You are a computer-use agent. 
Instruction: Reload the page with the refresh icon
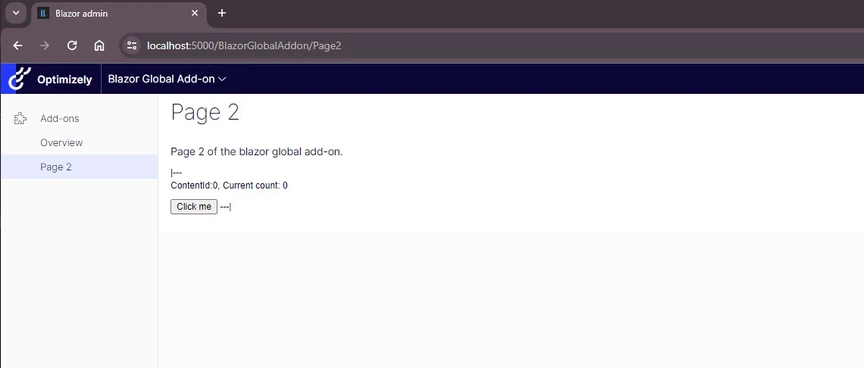pos(72,46)
